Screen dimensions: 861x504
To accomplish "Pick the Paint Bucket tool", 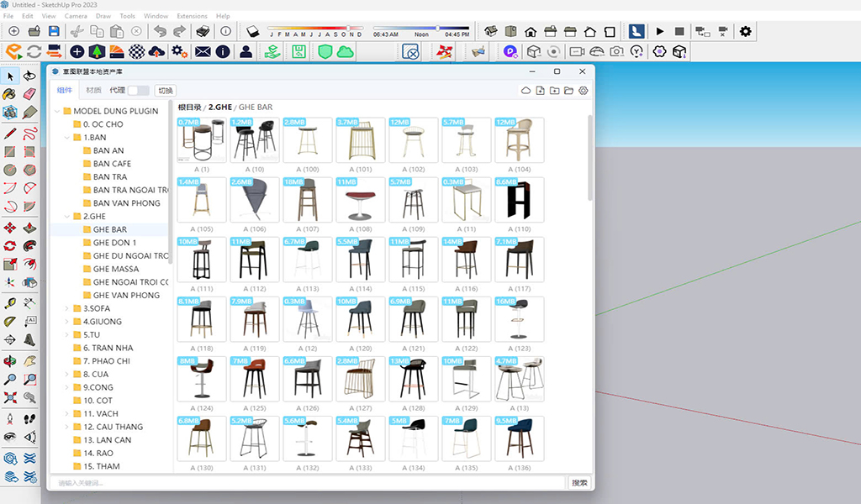I will (x=10, y=94).
